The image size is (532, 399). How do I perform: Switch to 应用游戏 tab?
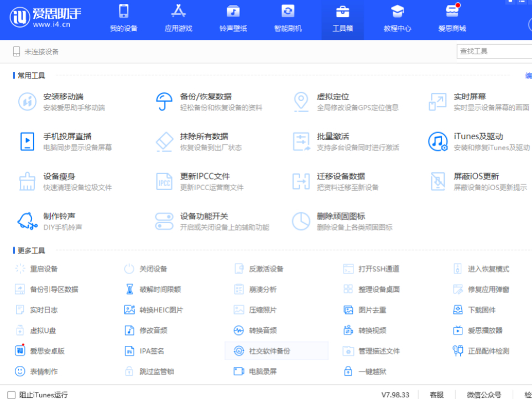pos(179,19)
